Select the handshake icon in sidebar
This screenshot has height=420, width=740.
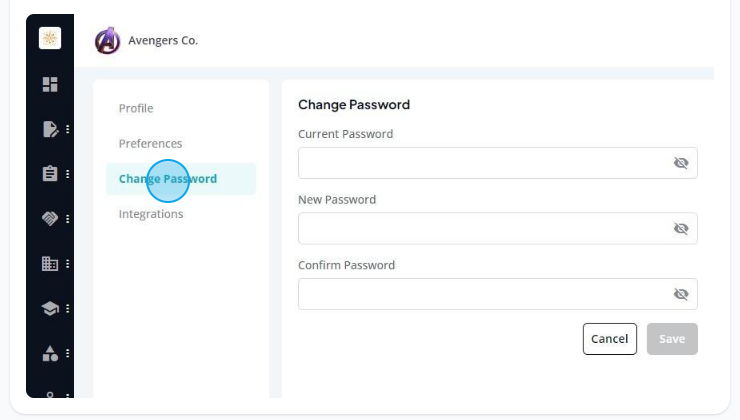point(50,218)
